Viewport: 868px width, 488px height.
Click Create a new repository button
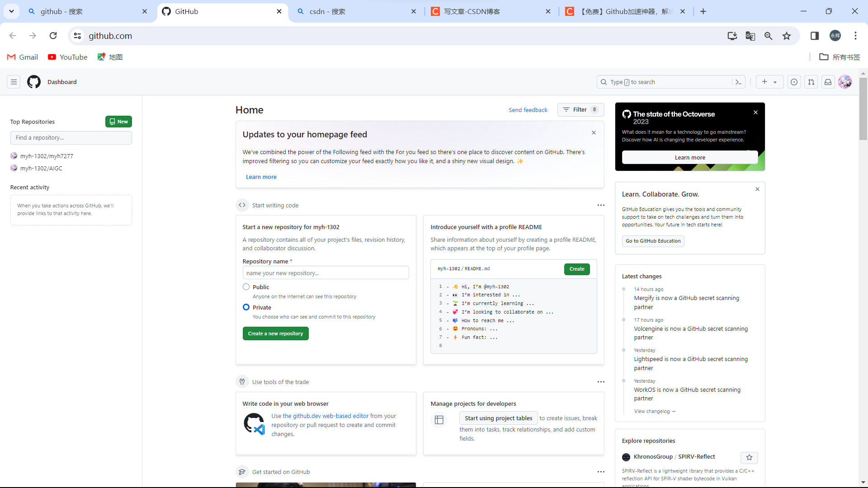[x=275, y=333]
